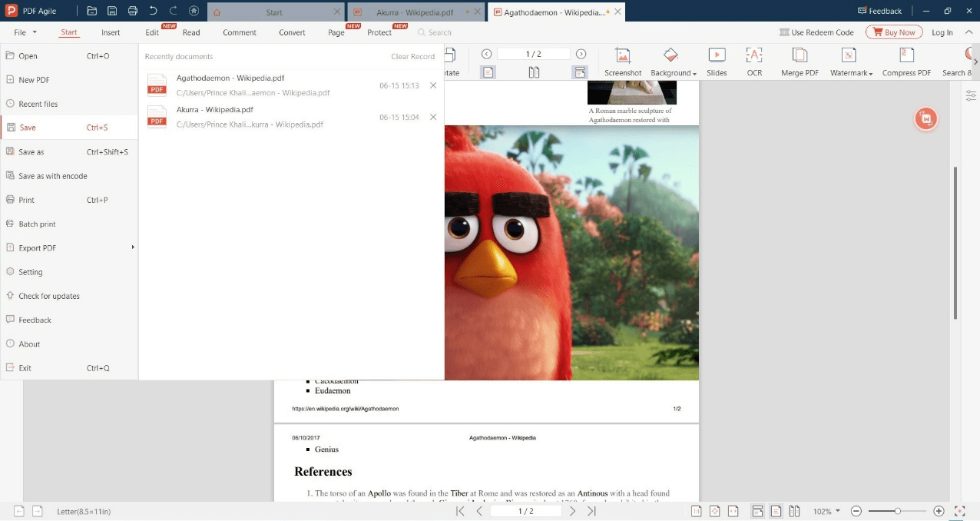The width and height of the screenshot is (980, 521).
Task: Open the Feedback button in title bar
Action: click(880, 12)
